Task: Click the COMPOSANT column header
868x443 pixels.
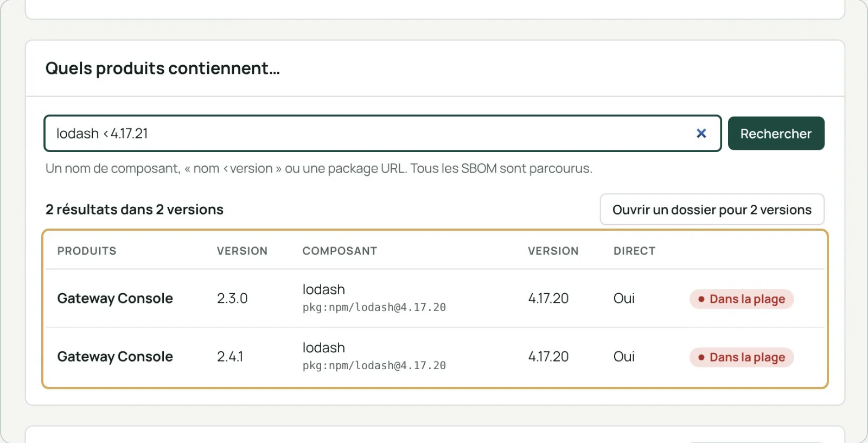Action: coord(340,251)
